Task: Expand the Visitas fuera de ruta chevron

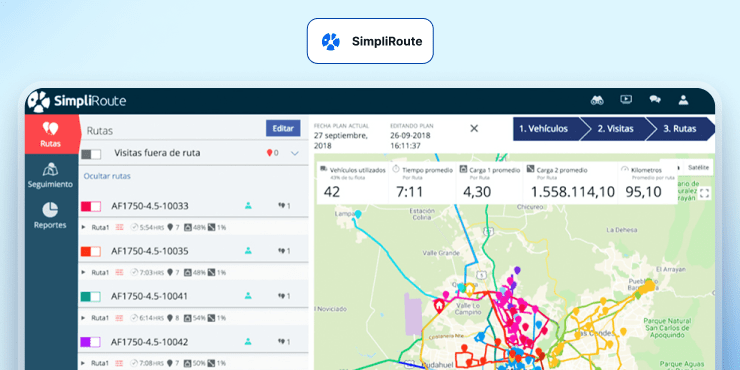Action: (295, 153)
